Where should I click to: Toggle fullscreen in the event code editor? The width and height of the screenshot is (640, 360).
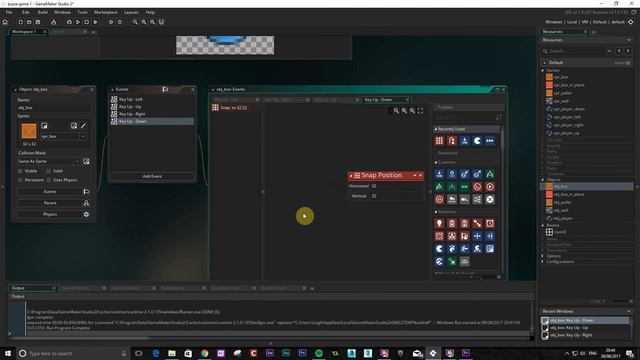[420, 111]
